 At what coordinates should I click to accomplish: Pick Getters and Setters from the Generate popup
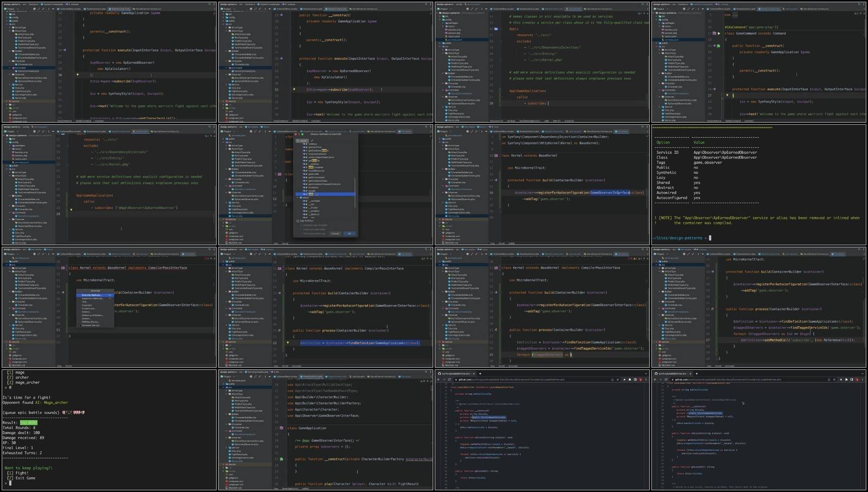point(92,315)
